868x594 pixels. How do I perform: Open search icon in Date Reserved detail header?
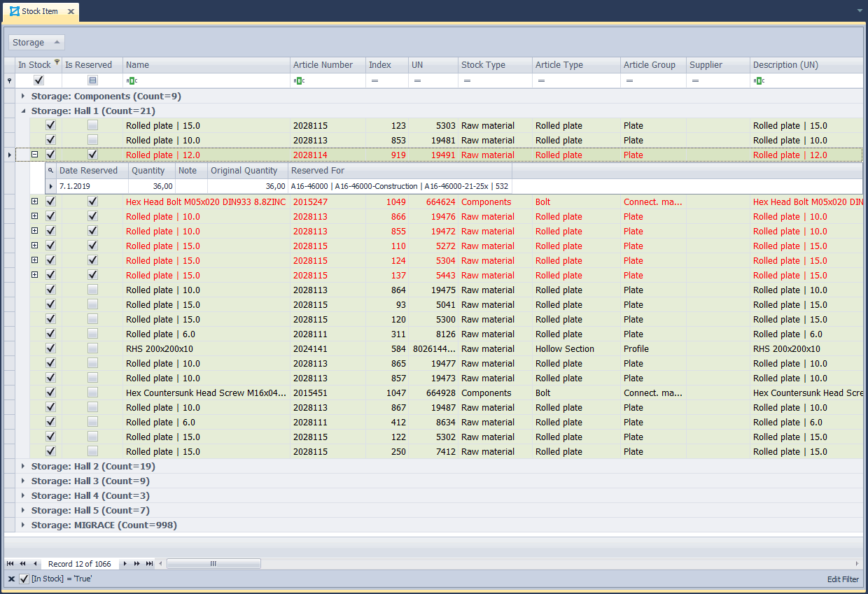tap(50, 171)
